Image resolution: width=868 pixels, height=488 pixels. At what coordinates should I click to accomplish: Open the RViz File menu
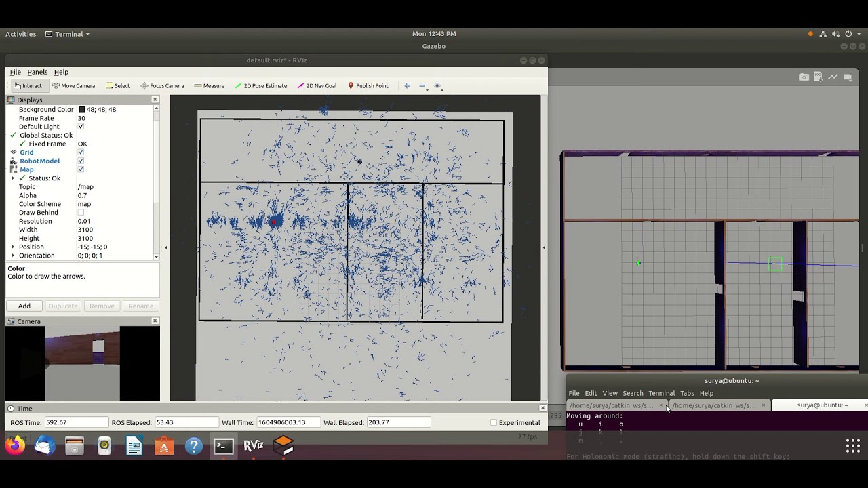point(15,72)
